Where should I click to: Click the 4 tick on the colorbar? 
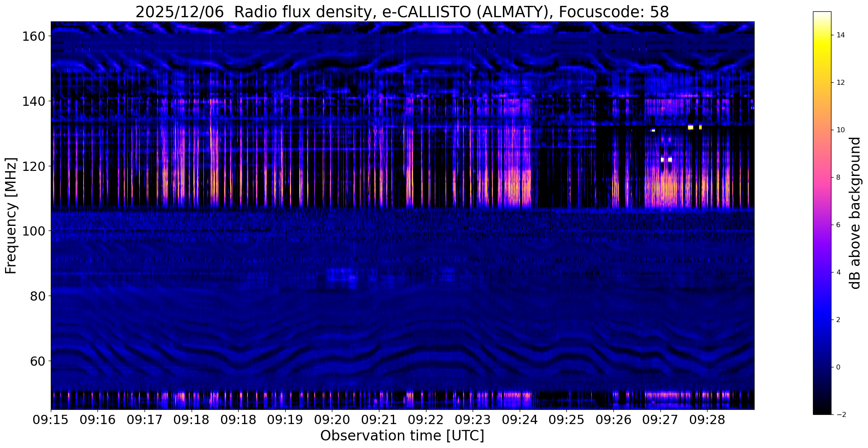(x=838, y=272)
